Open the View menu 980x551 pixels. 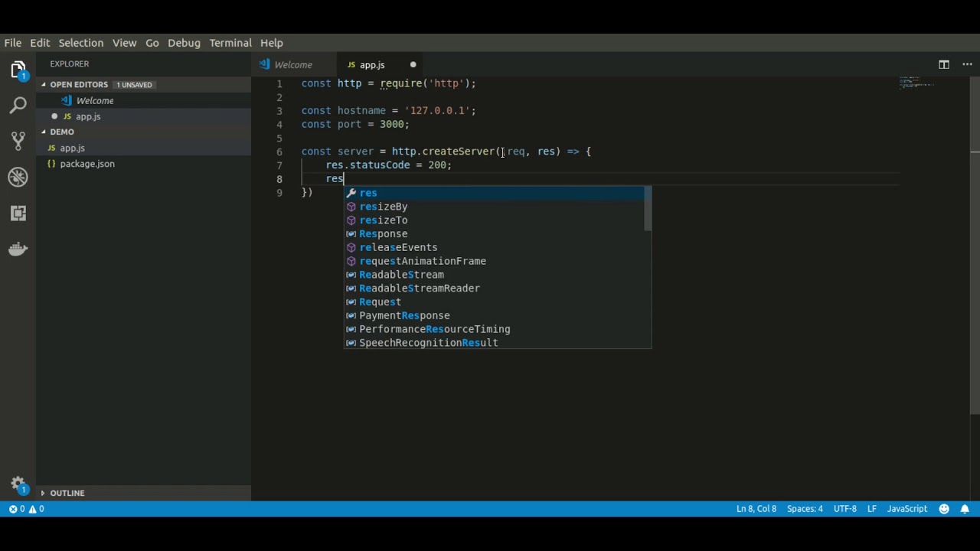coord(124,43)
